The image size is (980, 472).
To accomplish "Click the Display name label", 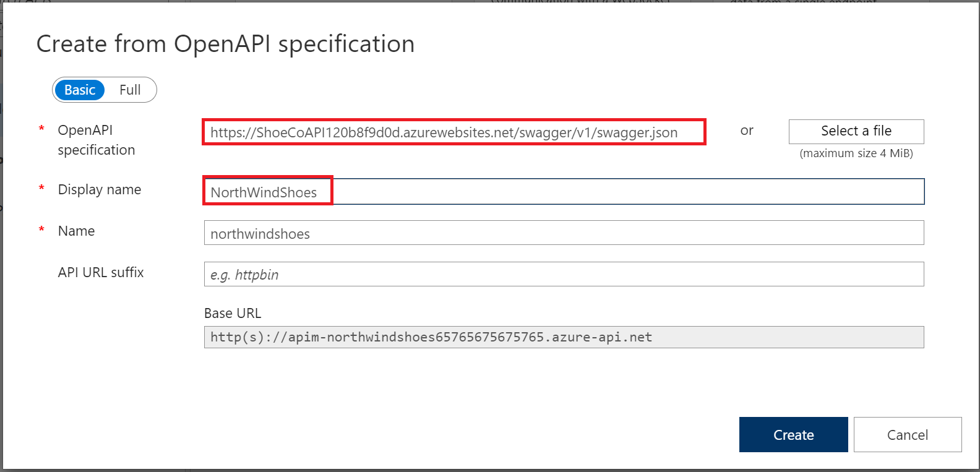I will click(x=99, y=189).
